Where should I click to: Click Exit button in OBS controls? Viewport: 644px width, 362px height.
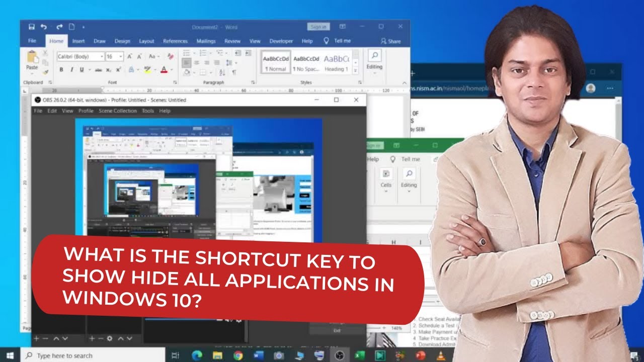tap(337, 330)
